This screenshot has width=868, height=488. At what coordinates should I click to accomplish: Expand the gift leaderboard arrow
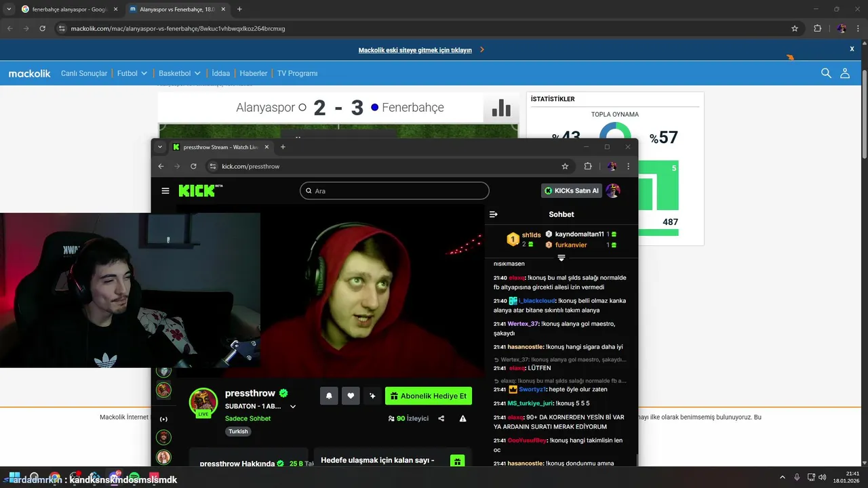pos(561,258)
